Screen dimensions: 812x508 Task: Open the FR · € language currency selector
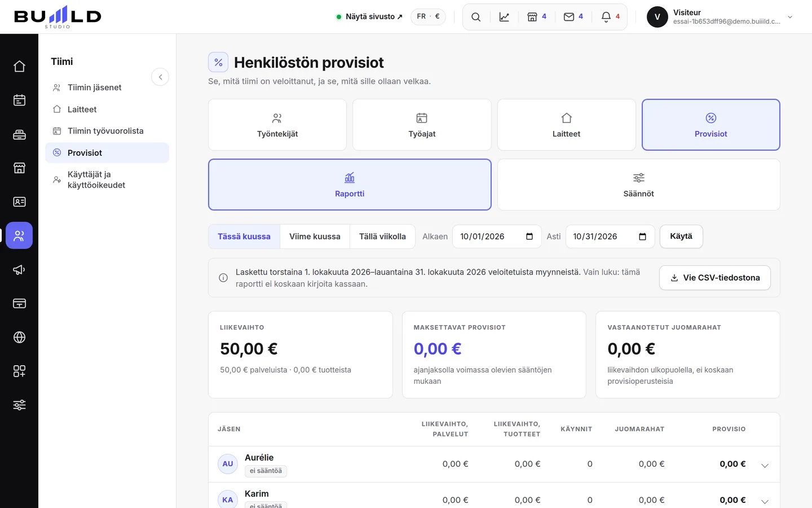(428, 16)
